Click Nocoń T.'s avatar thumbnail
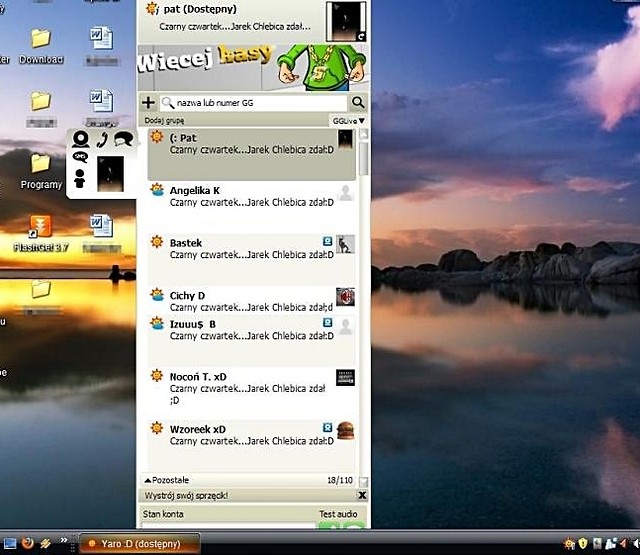Viewport: 640px width, 555px height. (345, 377)
